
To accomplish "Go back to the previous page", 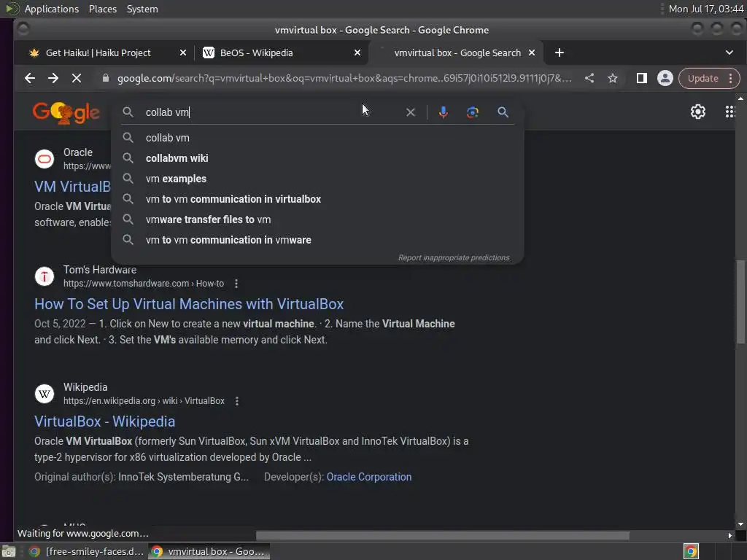I will click(29, 78).
